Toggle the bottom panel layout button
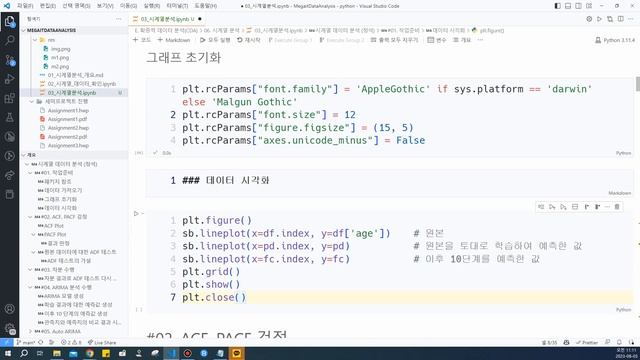This screenshot has width=640, height=360. (x=568, y=6)
